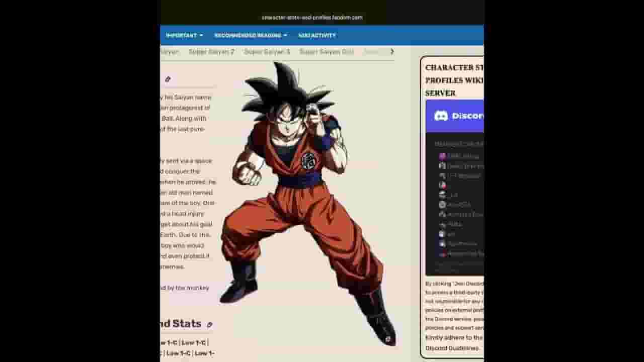Select the Super Saiyan 3 tab

coord(267,52)
